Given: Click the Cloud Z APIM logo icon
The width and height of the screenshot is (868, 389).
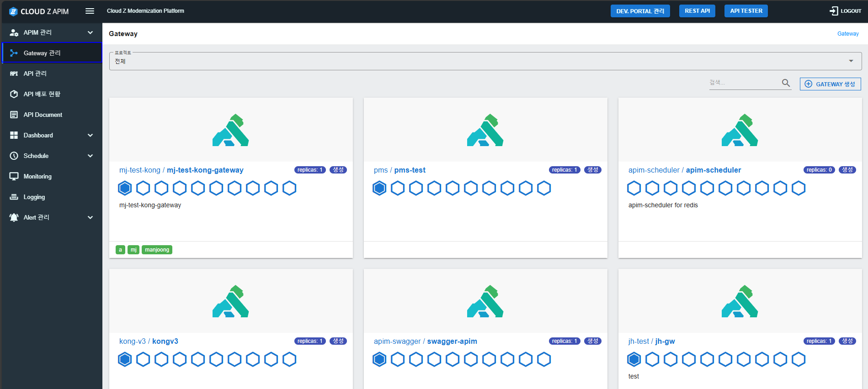Looking at the screenshot, I should 13,11.
